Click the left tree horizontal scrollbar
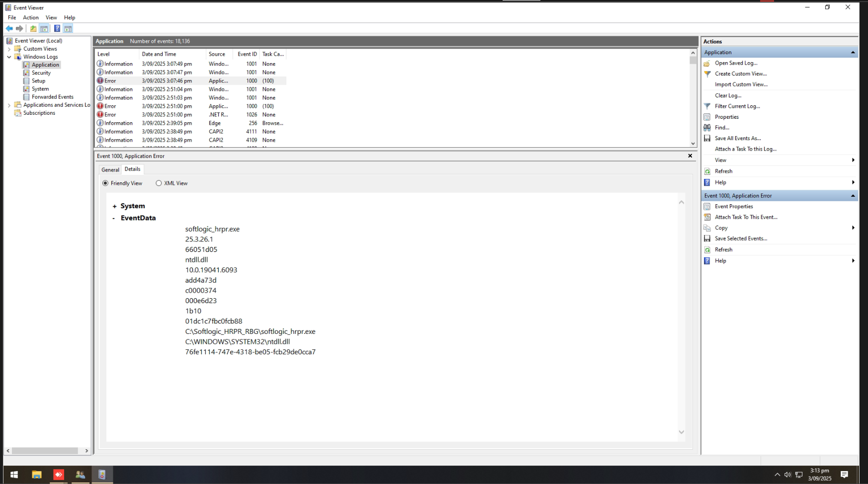The image size is (868, 484). click(45, 451)
